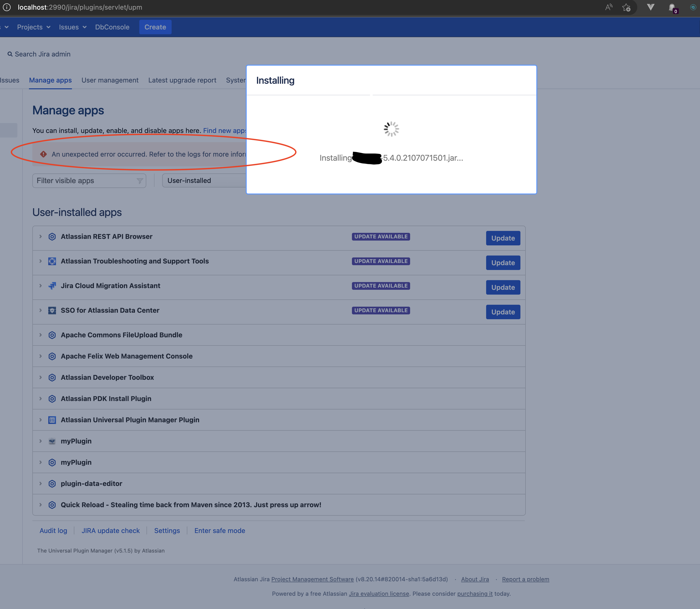This screenshot has width=700, height=609.
Task: Click the Jira Cloud Migration Assistant icon
Action: [52, 286]
